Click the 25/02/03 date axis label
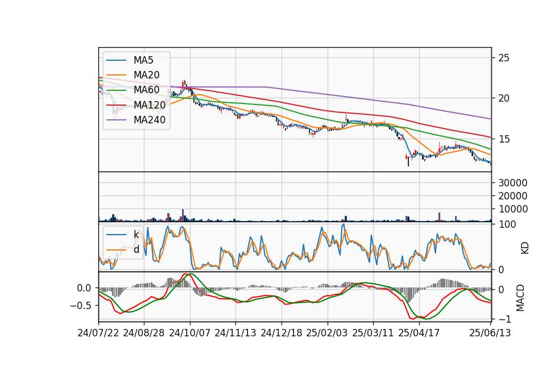 coord(327,333)
